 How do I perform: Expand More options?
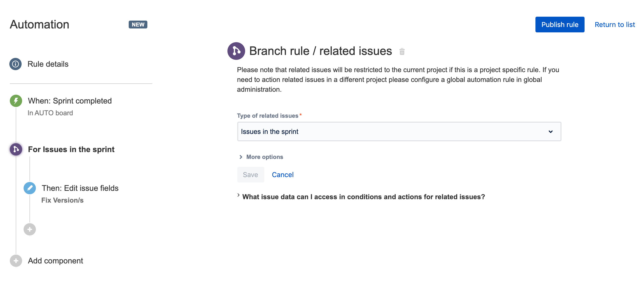(264, 157)
